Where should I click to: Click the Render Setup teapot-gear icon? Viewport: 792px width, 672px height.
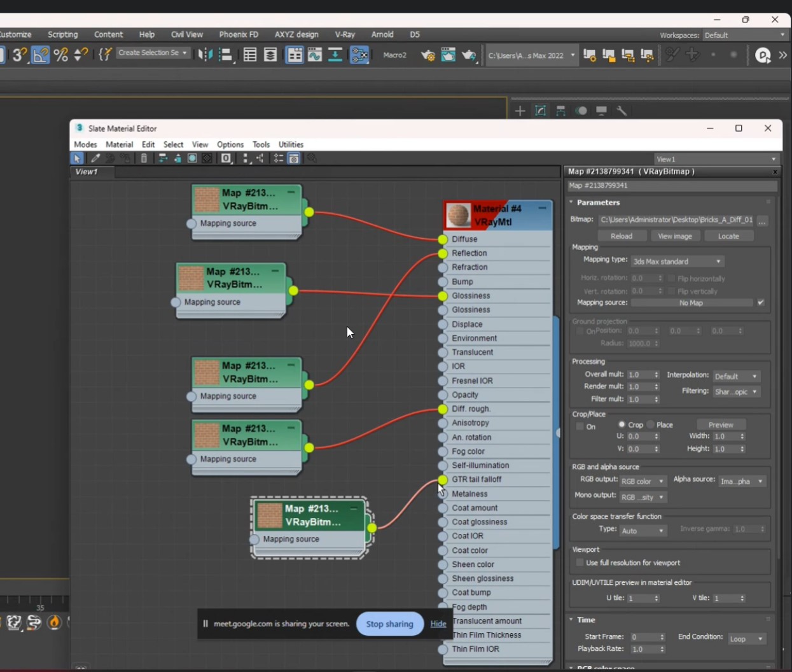tap(428, 55)
